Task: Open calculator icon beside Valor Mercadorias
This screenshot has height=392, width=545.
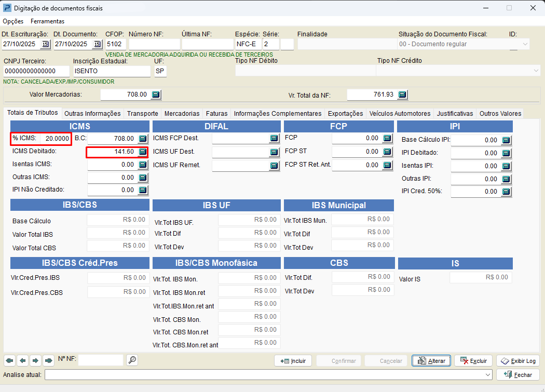Action: tap(156, 94)
